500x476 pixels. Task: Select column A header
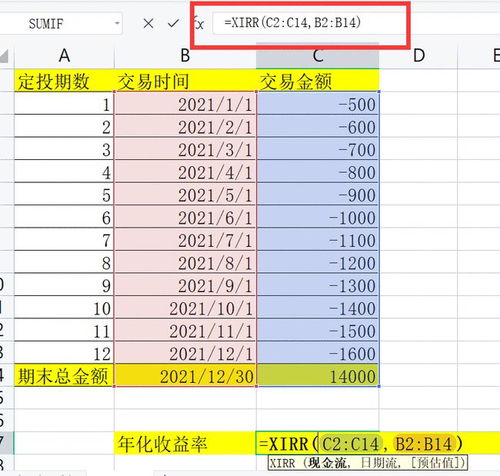[64, 56]
